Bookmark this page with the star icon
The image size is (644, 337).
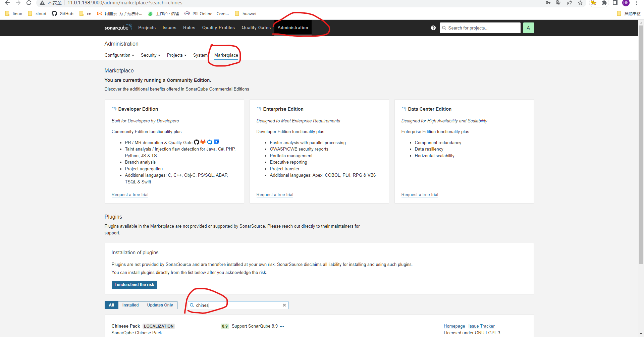(x=580, y=3)
